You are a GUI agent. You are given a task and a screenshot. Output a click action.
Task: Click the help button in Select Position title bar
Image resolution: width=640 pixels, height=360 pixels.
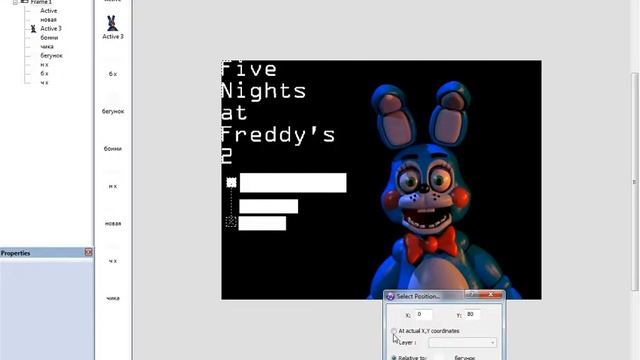click(x=472, y=295)
